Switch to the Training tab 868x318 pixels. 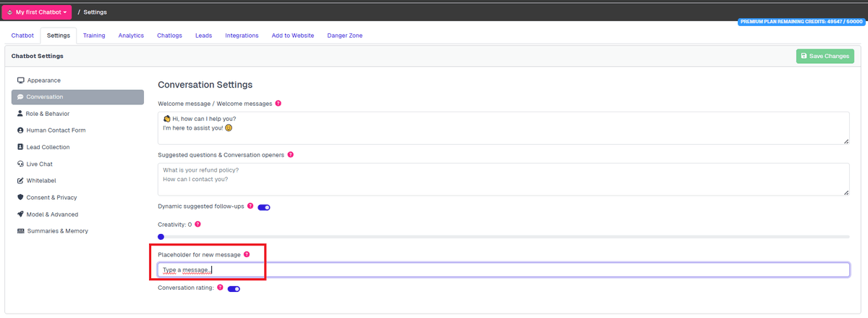[94, 35]
